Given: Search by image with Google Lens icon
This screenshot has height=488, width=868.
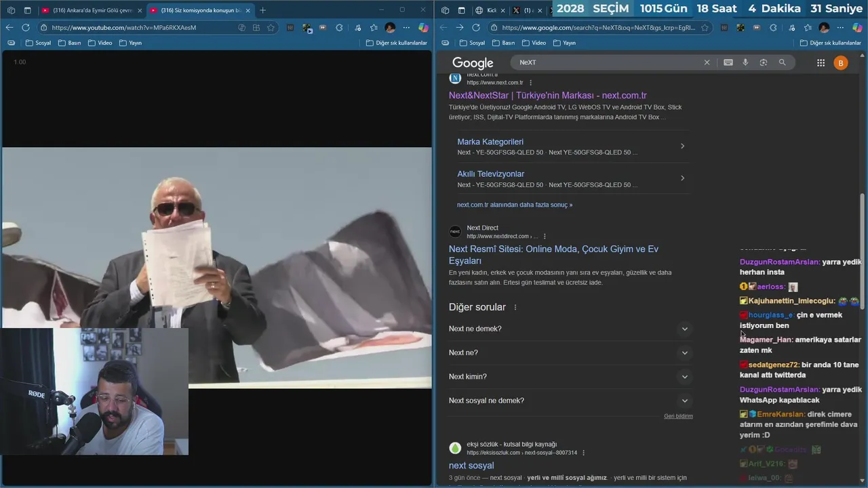Looking at the screenshot, I should (x=764, y=62).
